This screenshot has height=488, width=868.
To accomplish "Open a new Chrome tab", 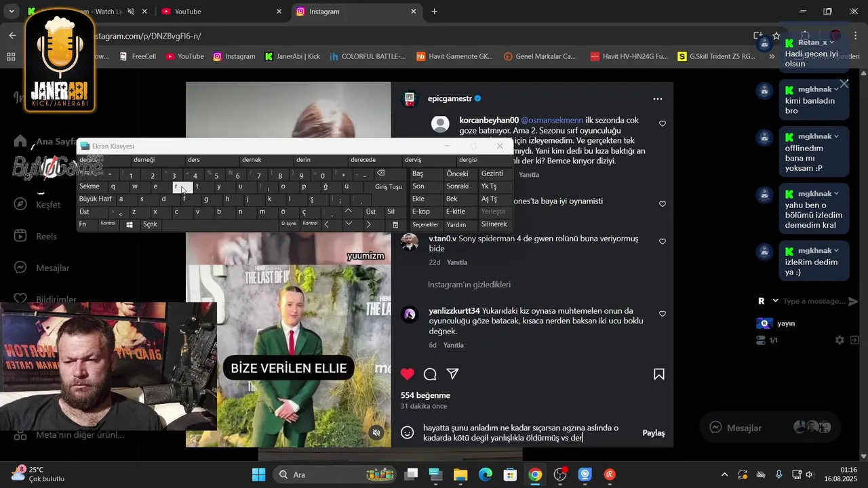I will click(435, 12).
